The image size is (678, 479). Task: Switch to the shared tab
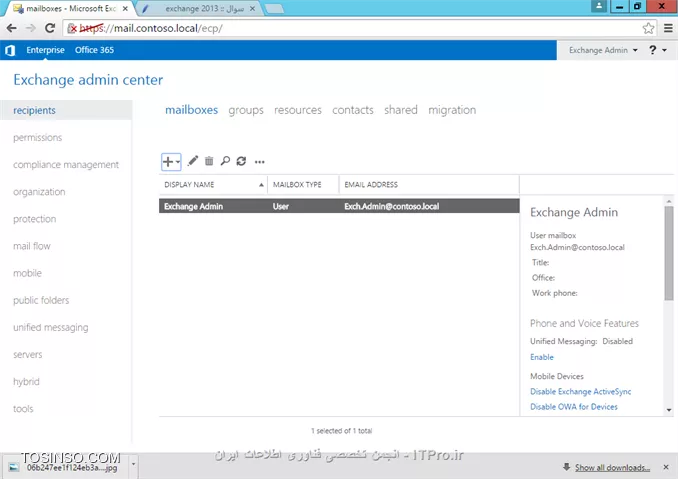(x=401, y=110)
